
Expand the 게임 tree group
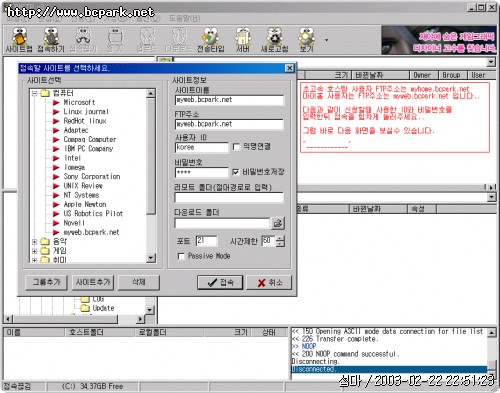click(34, 251)
